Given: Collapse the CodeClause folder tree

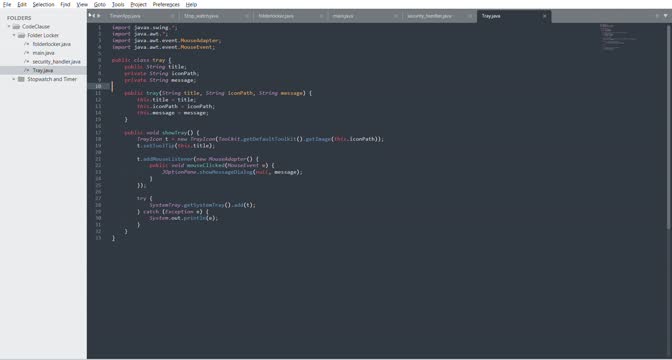Looking at the screenshot, I should pyautogui.click(x=9, y=27).
